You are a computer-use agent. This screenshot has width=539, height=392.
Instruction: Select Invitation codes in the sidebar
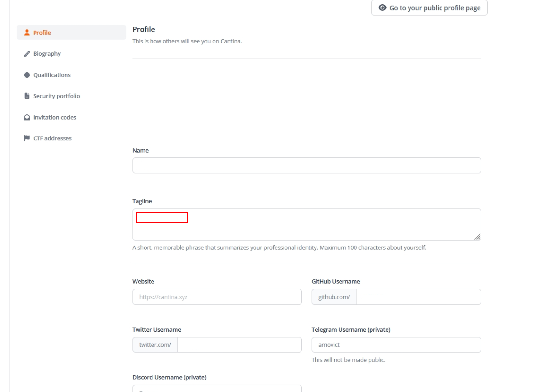point(55,117)
